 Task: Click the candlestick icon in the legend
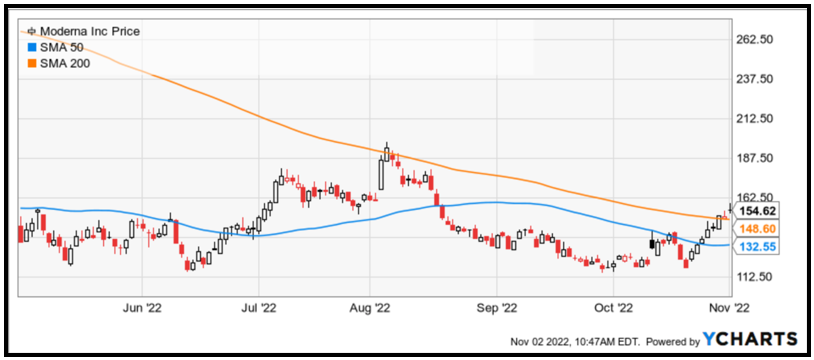click(32, 32)
